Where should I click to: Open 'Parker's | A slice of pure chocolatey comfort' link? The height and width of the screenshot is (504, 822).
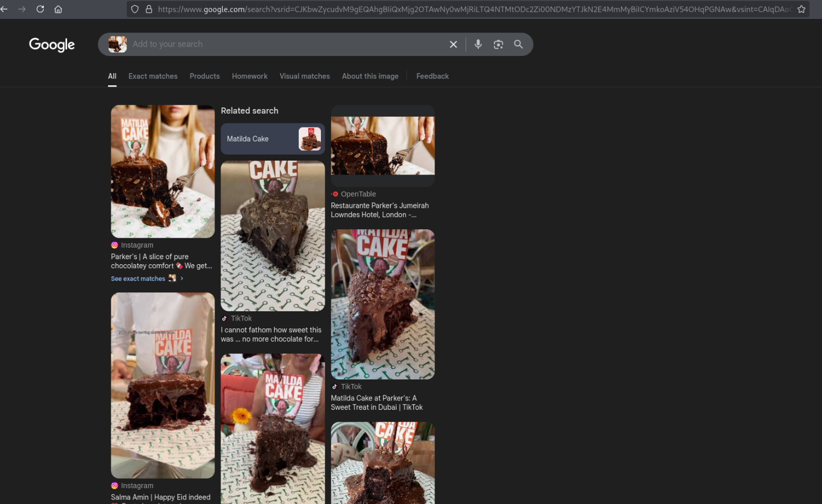tap(161, 261)
